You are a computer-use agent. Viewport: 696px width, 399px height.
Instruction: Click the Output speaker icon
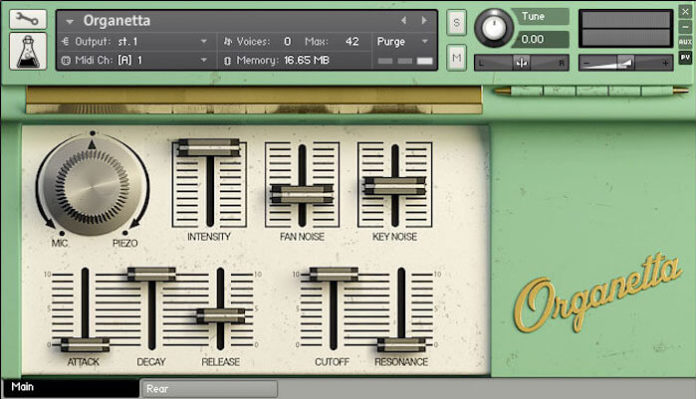66,42
